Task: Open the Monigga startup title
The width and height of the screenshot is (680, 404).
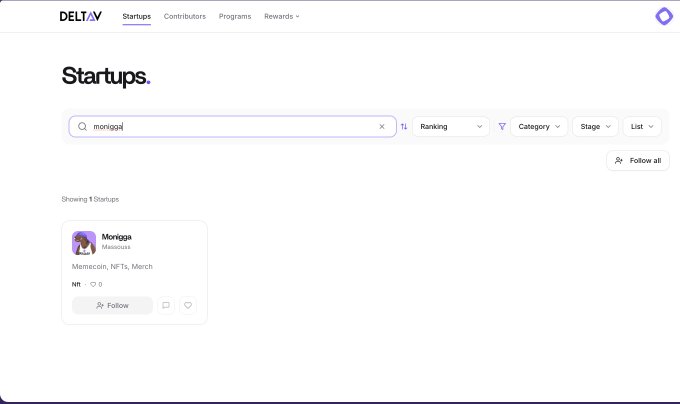Action: [x=117, y=237]
